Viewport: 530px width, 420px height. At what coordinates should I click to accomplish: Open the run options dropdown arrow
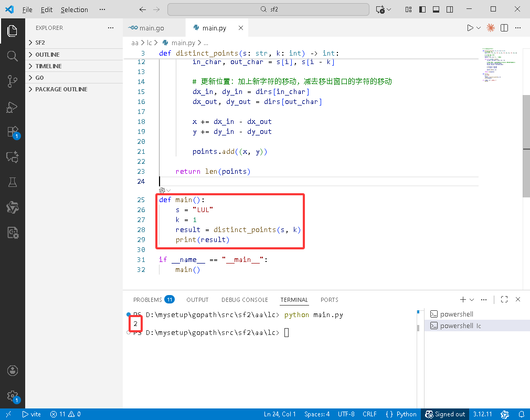[479, 28]
